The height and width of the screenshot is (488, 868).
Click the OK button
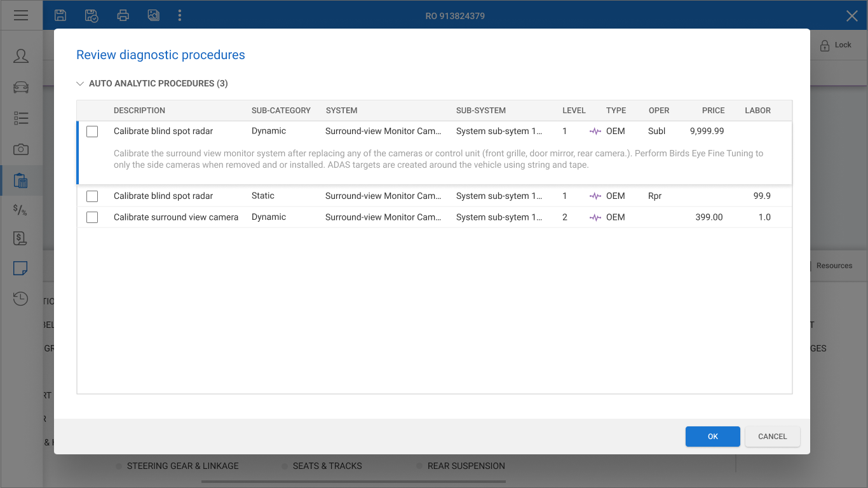click(713, 437)
